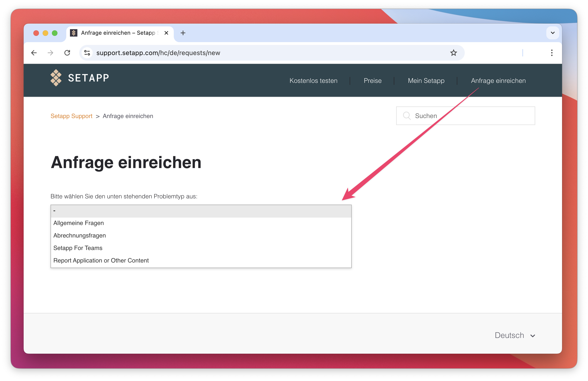Viewport: 588px width, 381px height.
Task: Choose Report Application or Other Content
Action: click(201, 261)
